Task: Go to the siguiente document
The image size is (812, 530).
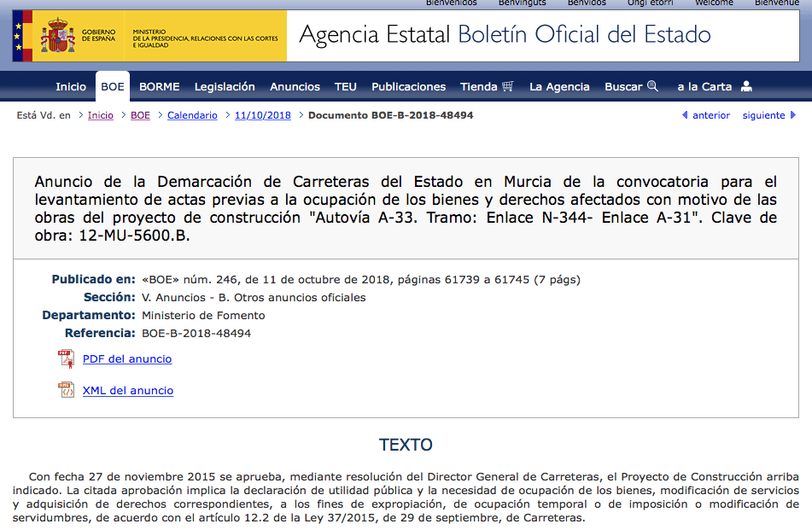Action: coord(764,115)
